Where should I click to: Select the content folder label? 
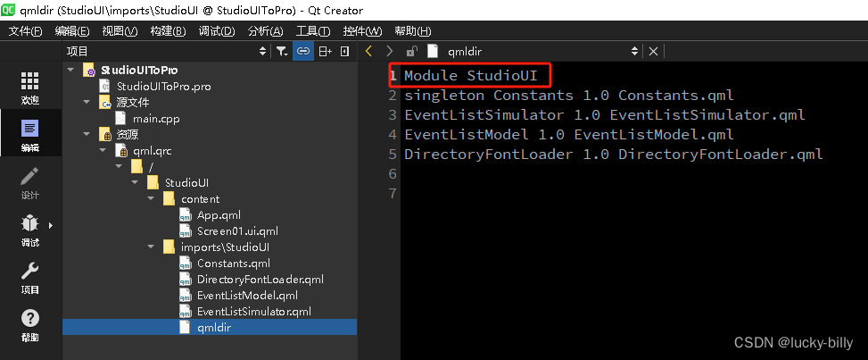(x=201, y=199)
